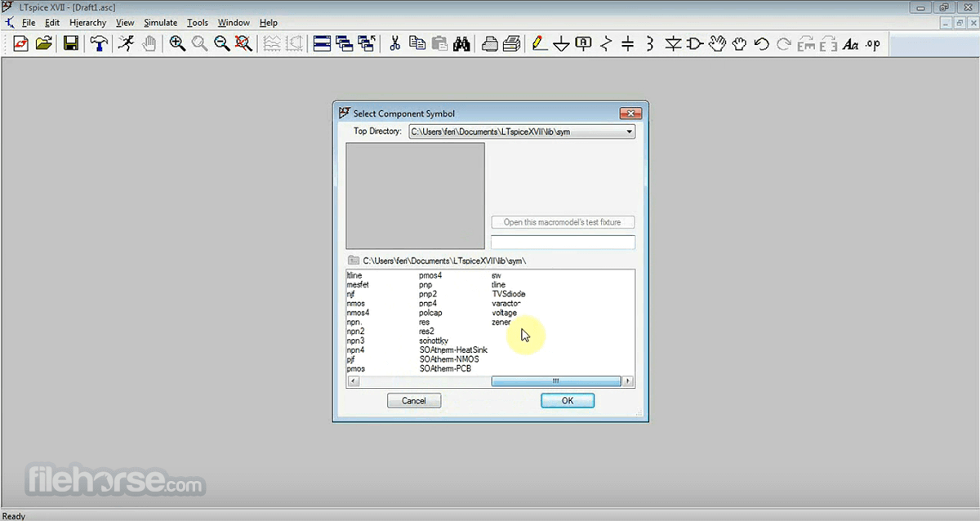
Task: Select the Label Net tool
Action: coord(583,44)
